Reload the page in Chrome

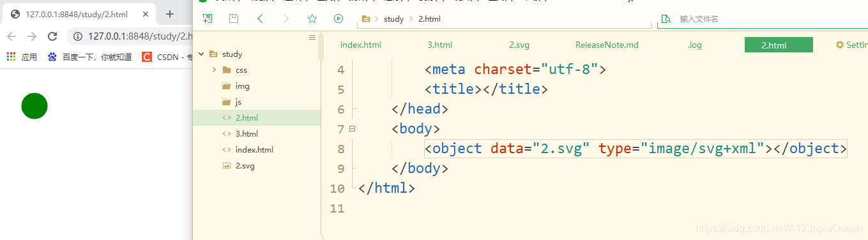[52, 36]
